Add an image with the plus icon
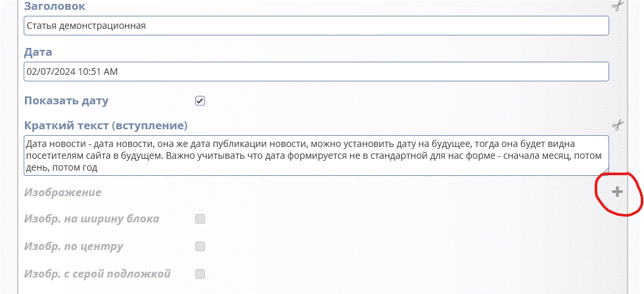Screen dimensions: 644x294 pyautogui.click(x=617, y=192)
